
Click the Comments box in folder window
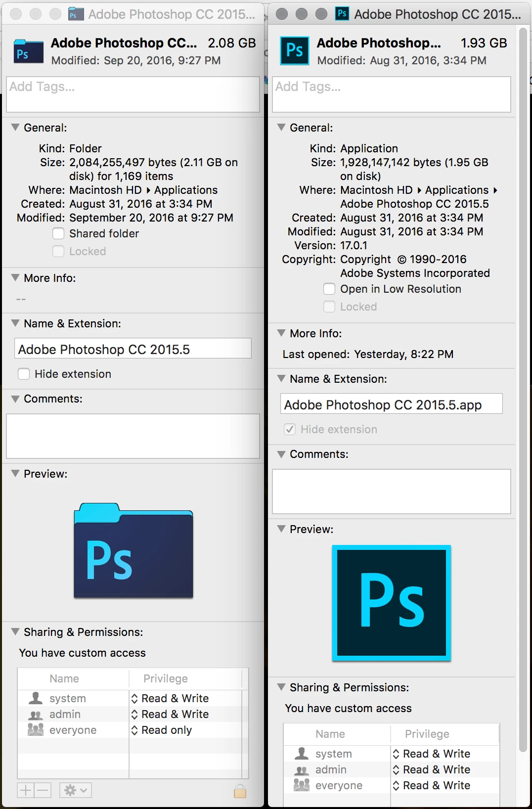pos(133,436)
